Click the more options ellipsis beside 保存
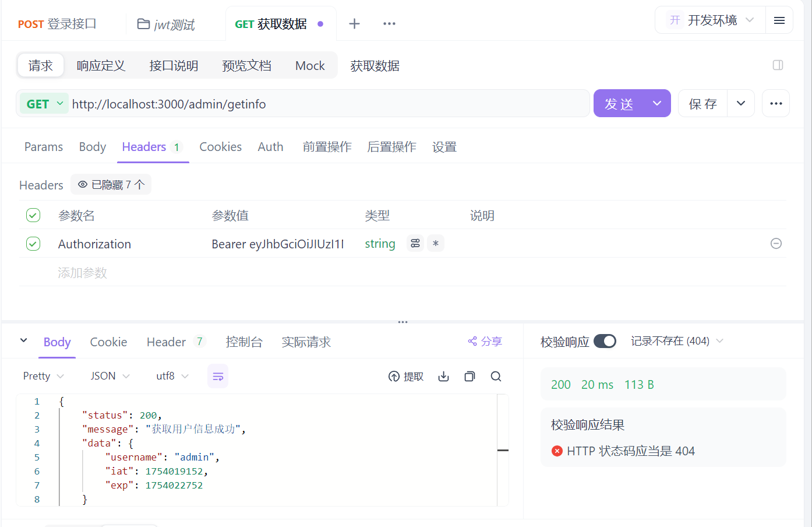Viewport: 812px width, 527px height. pos(776,103)
